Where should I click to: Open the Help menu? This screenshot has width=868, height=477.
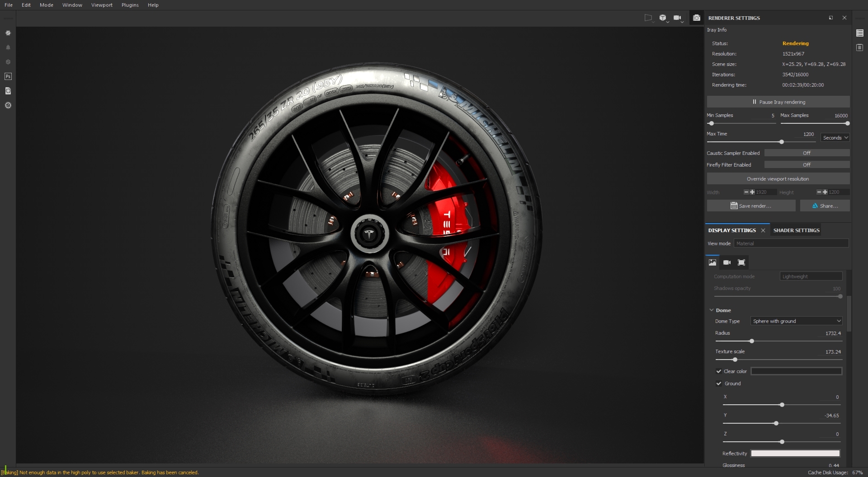tap(153, 5)
